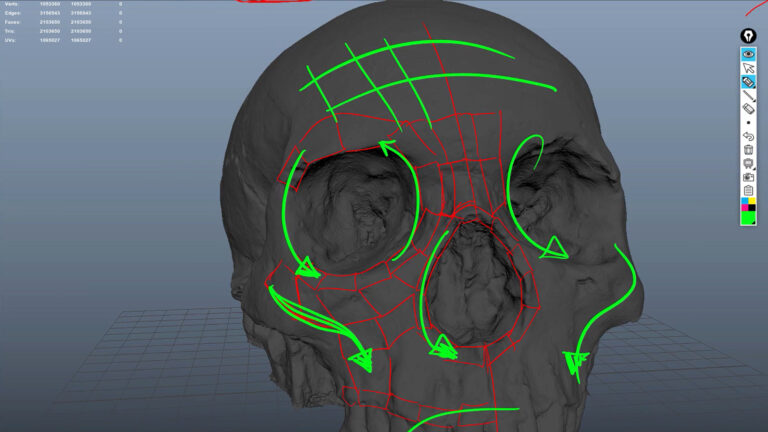Click the pen nib logo icon
Screen dimensions: 768x432
(747, 35)
